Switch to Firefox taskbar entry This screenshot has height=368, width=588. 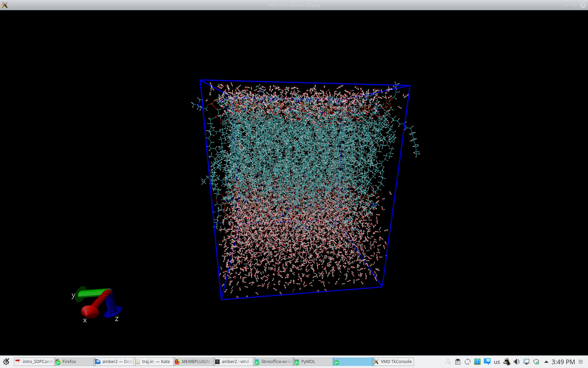[x=73, y=362]
